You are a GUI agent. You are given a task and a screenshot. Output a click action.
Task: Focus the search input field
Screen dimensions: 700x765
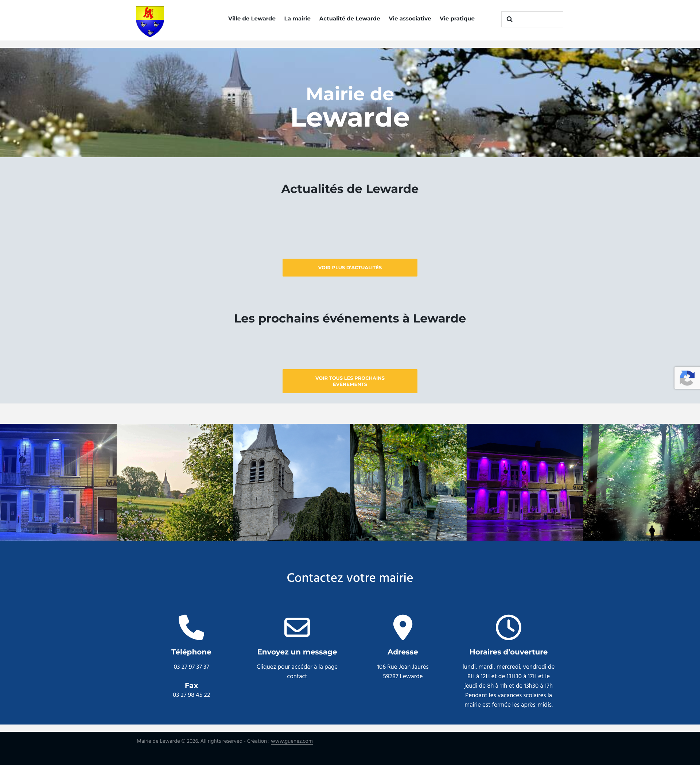point(532,19)
